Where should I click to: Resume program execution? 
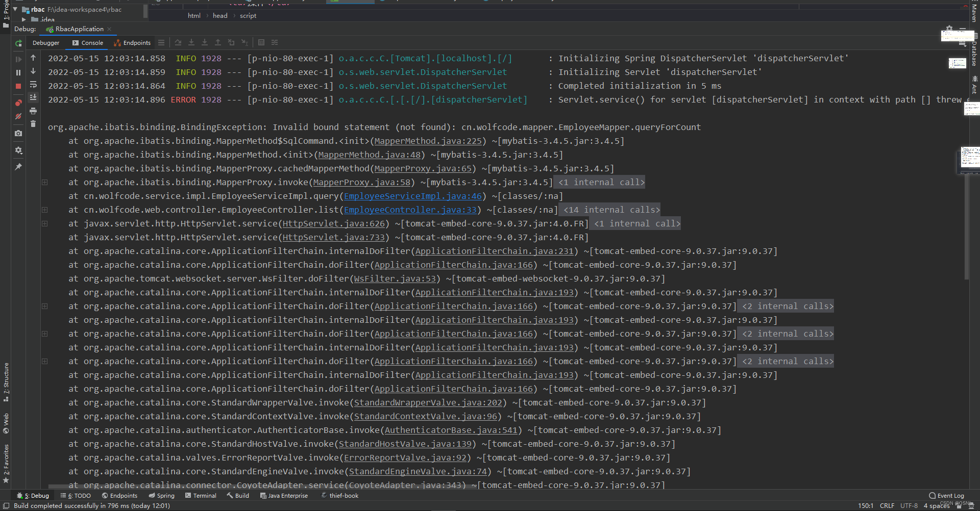[18, 58]
